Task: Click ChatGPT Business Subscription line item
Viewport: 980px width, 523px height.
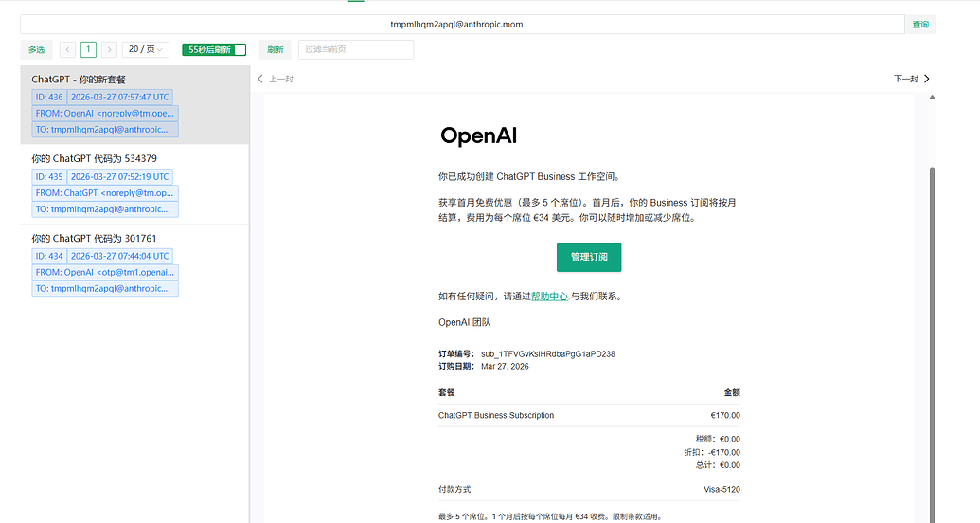Action: tap(496, 415)
